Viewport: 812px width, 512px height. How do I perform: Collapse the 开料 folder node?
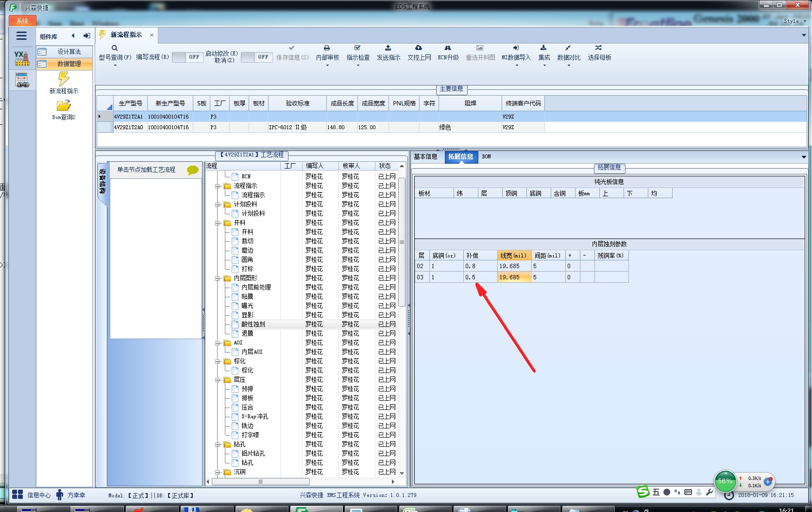218,223
